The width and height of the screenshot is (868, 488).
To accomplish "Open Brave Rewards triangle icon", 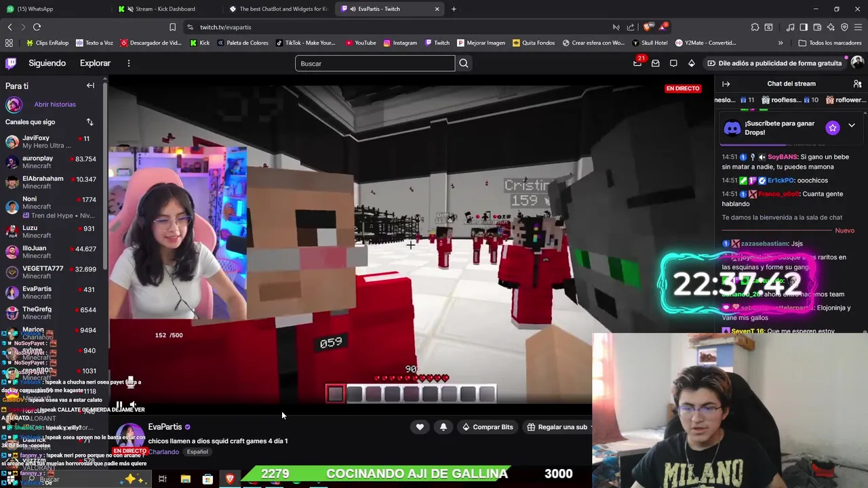I will pos(663,27).
